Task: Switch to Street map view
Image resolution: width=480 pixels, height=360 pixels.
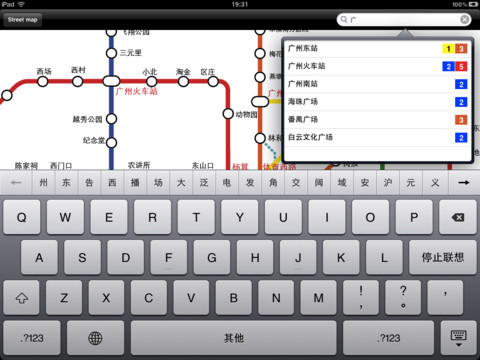Action: 22,20
